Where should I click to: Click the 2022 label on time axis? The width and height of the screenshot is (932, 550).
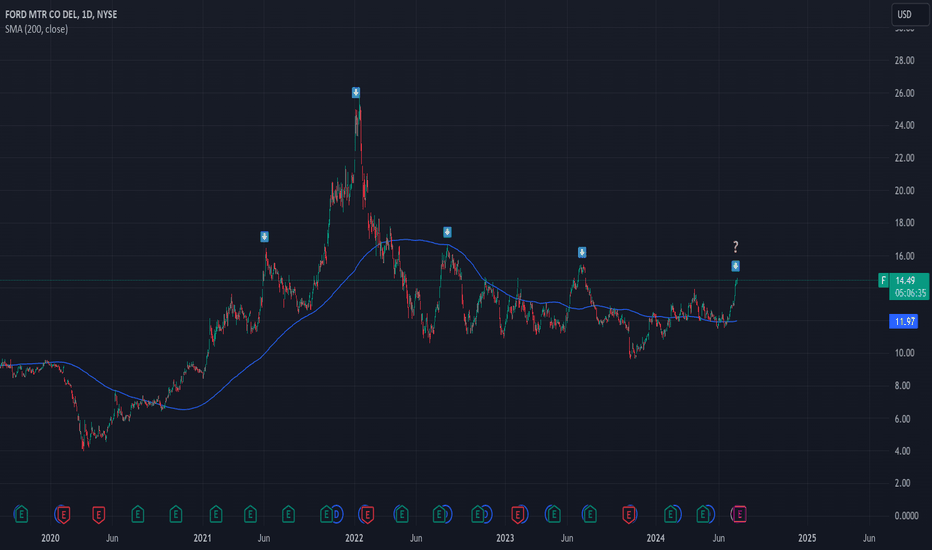pyautogui.click(x=354, y=538)
